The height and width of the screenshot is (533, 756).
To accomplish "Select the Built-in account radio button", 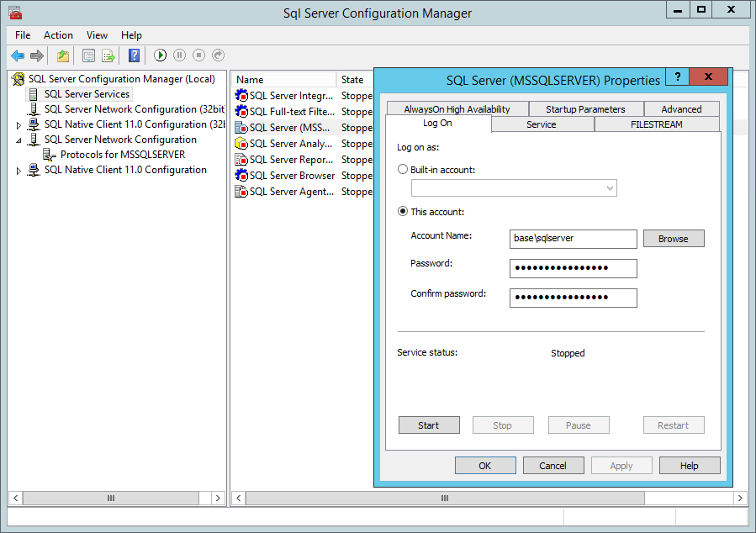I will coord(403,169).
